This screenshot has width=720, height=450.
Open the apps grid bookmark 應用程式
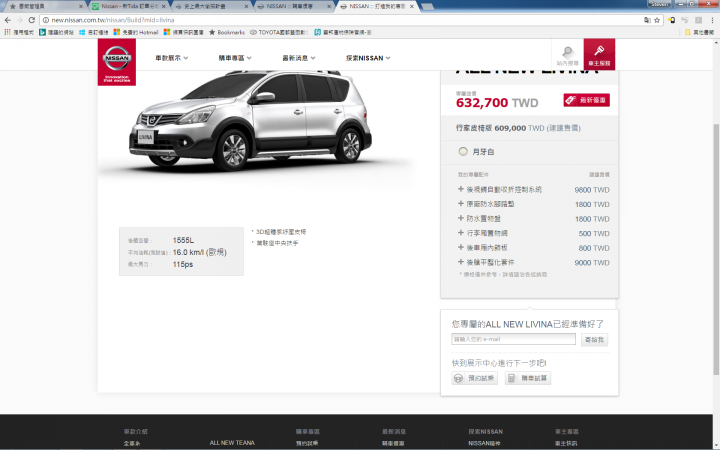click(x=19, y=32)
